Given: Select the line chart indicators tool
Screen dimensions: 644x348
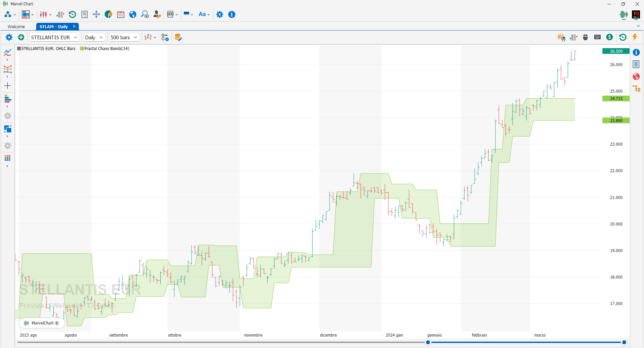Looking at the screenshot, I should pos(7,53).
